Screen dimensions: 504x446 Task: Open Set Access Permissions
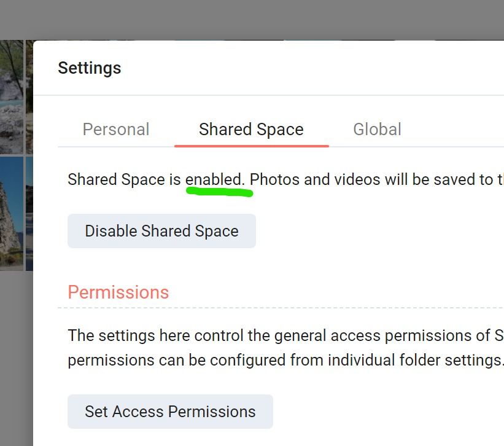[x=170, y=412]
